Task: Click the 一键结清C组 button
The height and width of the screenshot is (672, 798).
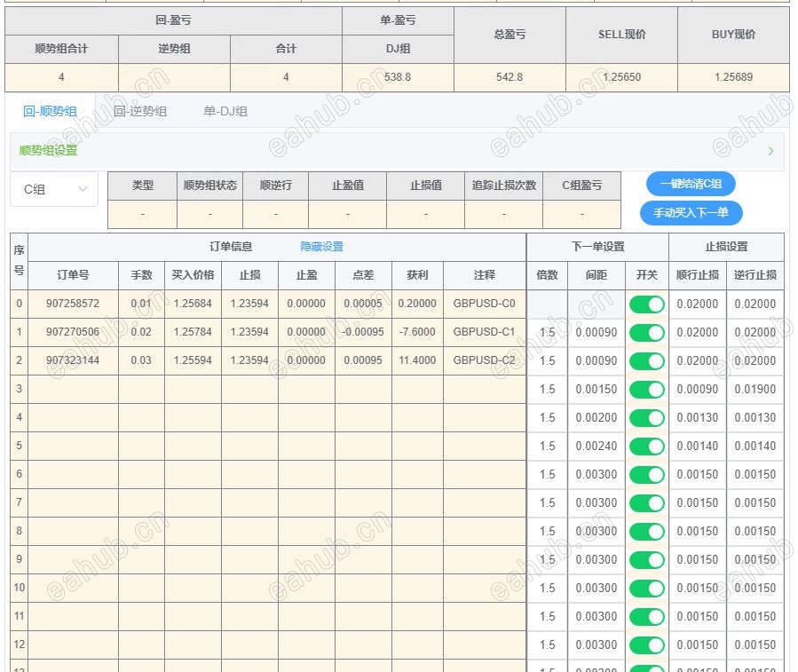Action: (691, 184)
